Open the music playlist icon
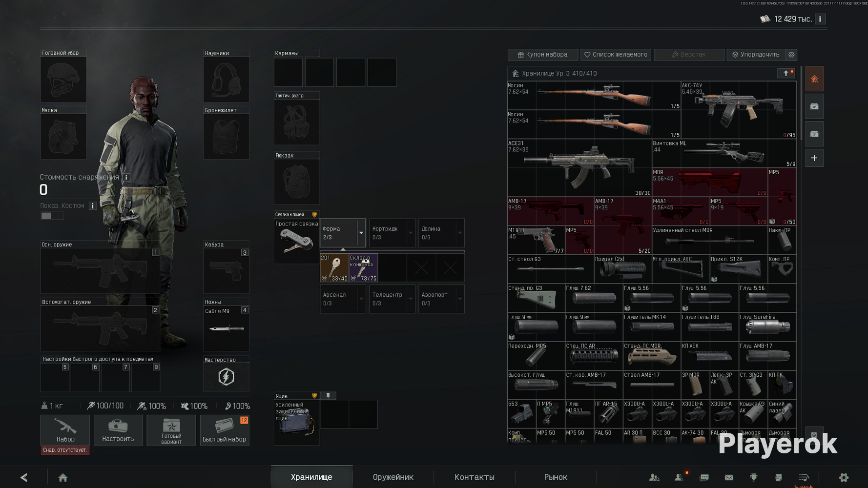This screenshot has height=488, width=868. pyautogui.click(x=804, y=477)
